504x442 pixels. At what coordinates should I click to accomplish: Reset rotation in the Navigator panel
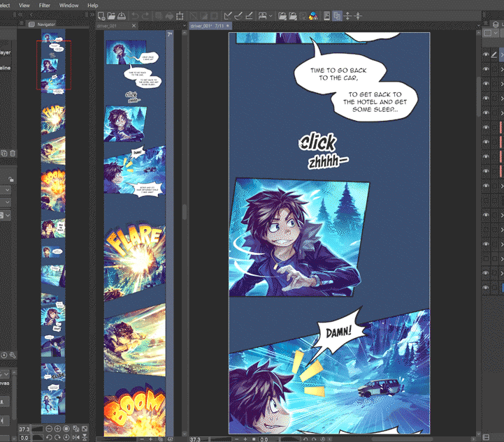tap(66, 437)
